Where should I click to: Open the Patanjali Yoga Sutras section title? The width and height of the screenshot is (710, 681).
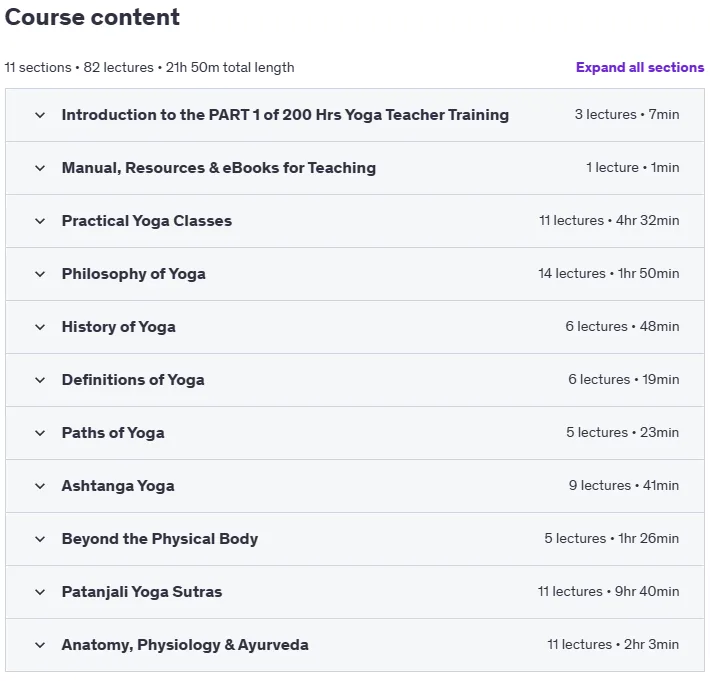tap(142, 592)
